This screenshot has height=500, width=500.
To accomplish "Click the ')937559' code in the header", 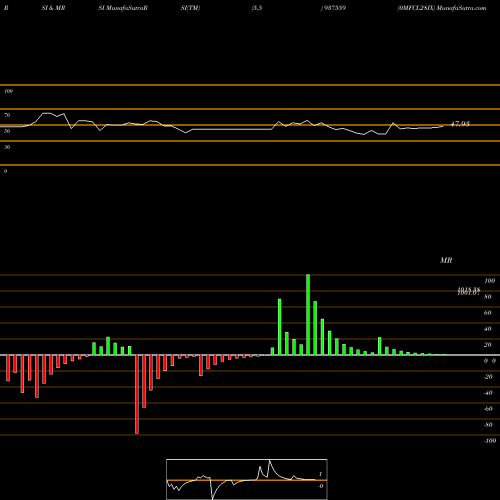I will pos(333,8).
